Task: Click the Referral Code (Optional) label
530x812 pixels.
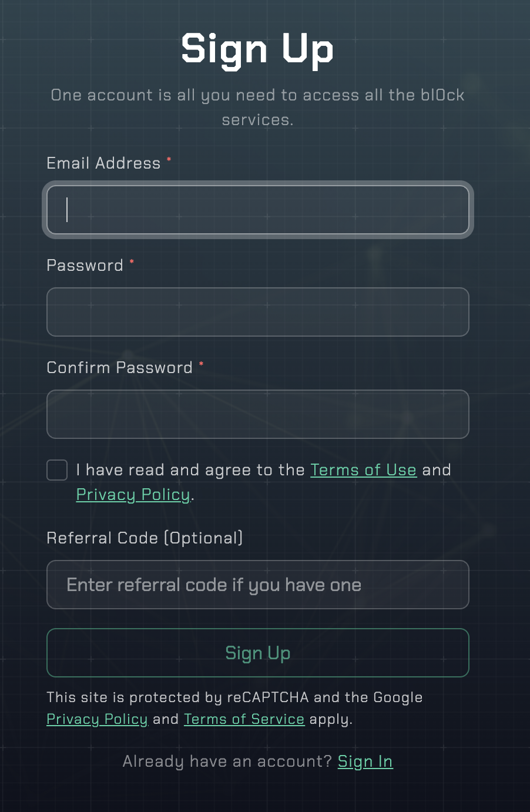Action: tap(145, 538)
